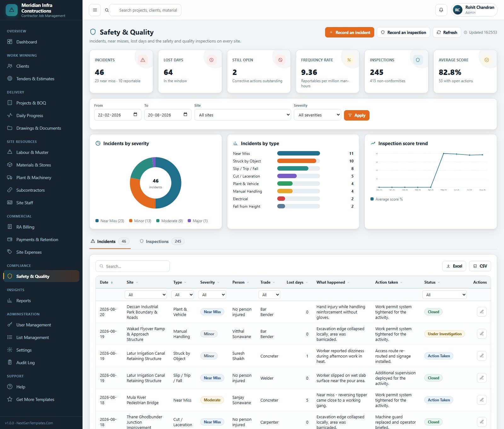Viewport: 504px width, 429px height.
Task: Toggle the hamburger sidebar menu
Action: pyautogui.click(x=95, y=10)
